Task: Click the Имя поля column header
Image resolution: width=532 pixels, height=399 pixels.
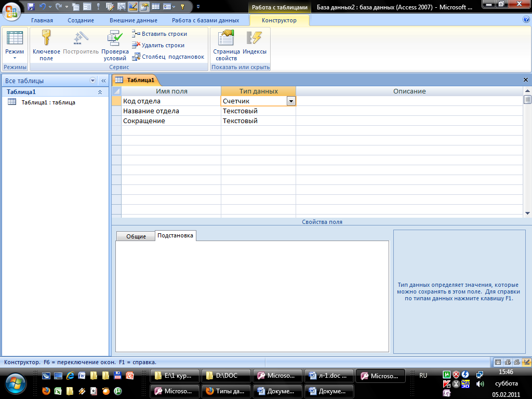Action: point(171,91)
